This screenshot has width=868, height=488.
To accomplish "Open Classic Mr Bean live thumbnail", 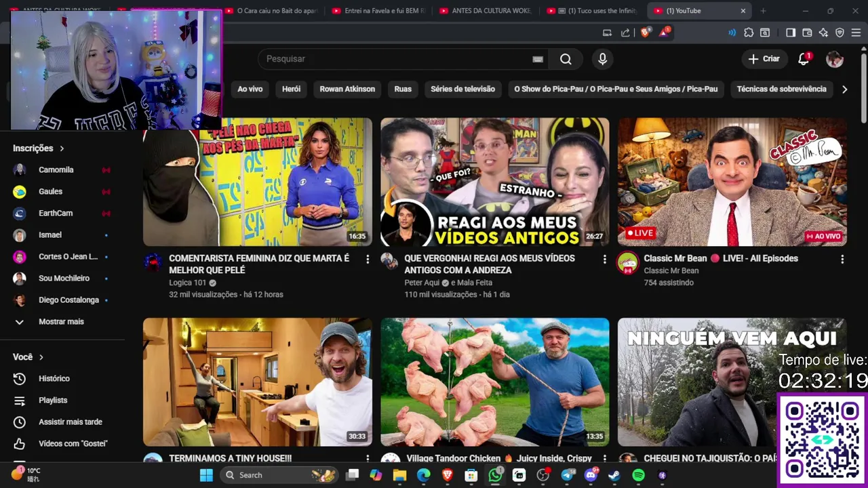I will (x=732, y=182).
